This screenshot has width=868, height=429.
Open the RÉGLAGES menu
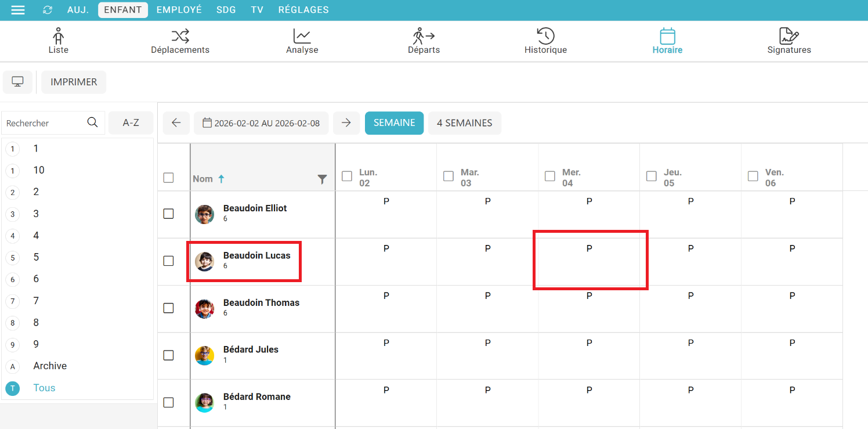(303, 10)
